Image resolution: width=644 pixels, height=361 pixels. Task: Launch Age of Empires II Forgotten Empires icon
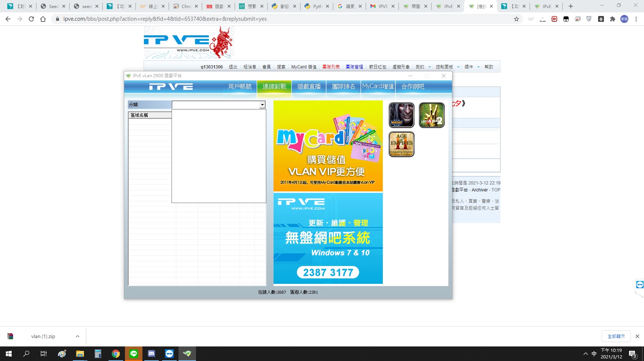coord(401,144)
